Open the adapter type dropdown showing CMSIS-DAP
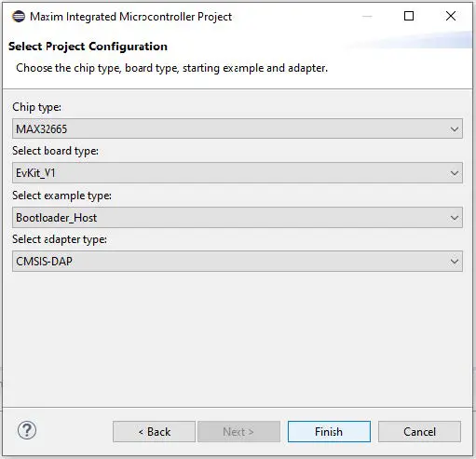 point(238,261)
